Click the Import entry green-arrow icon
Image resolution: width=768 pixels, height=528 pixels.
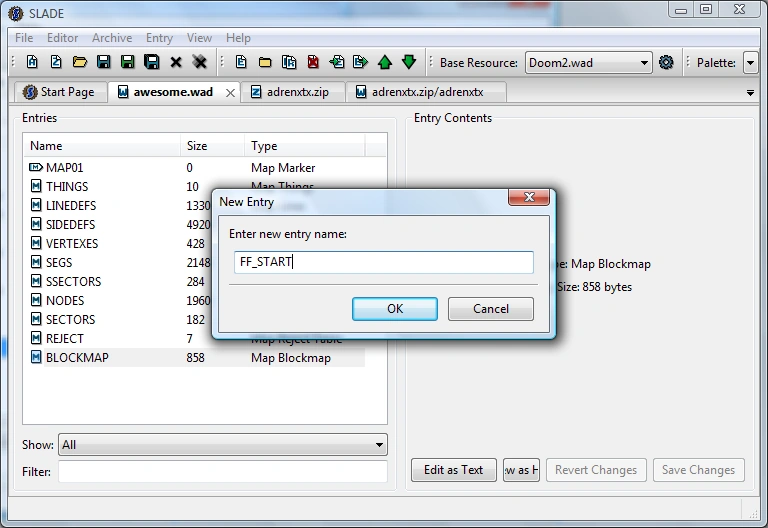(x=337, y=62)
